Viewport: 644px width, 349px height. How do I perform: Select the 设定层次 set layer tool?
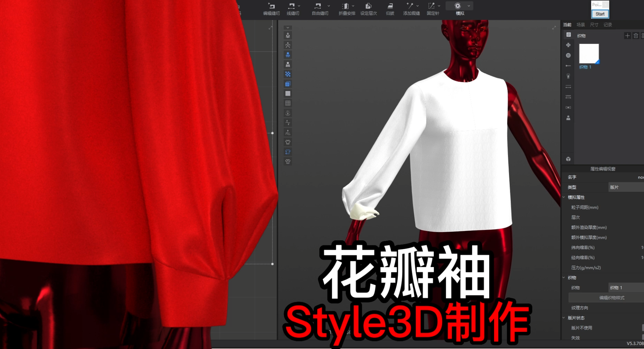coord(369,9)
